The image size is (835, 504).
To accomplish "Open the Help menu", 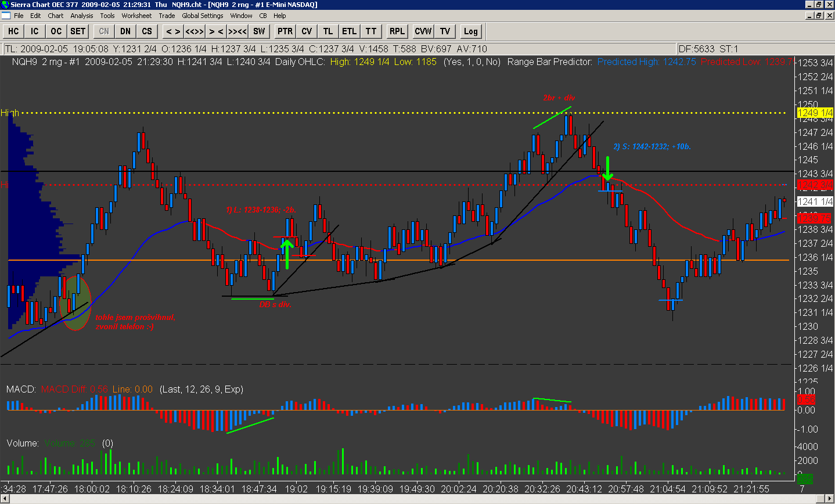I will pos(280,16).
